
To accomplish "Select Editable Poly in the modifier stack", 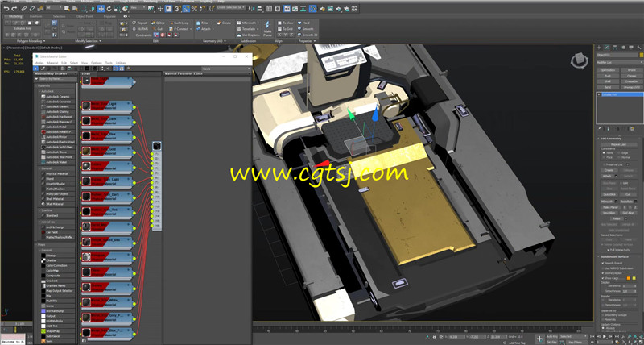I will (x=620, y=94).
